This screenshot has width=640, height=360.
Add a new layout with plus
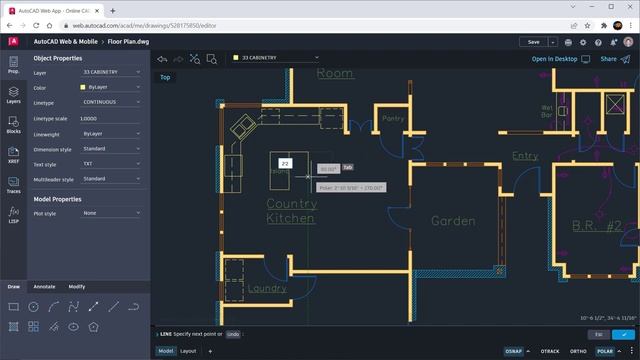210,351
